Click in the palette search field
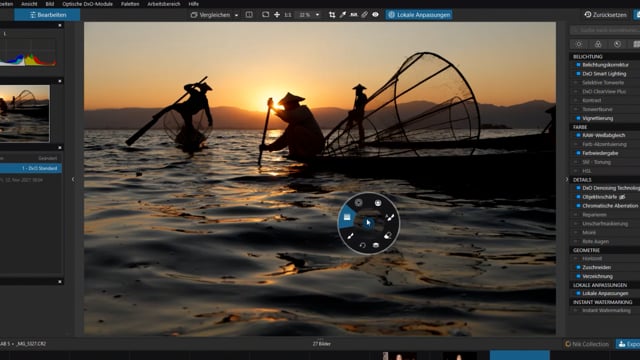Image resolution: width=640 pixels, height=360 pixels. (x=605, y=30)
